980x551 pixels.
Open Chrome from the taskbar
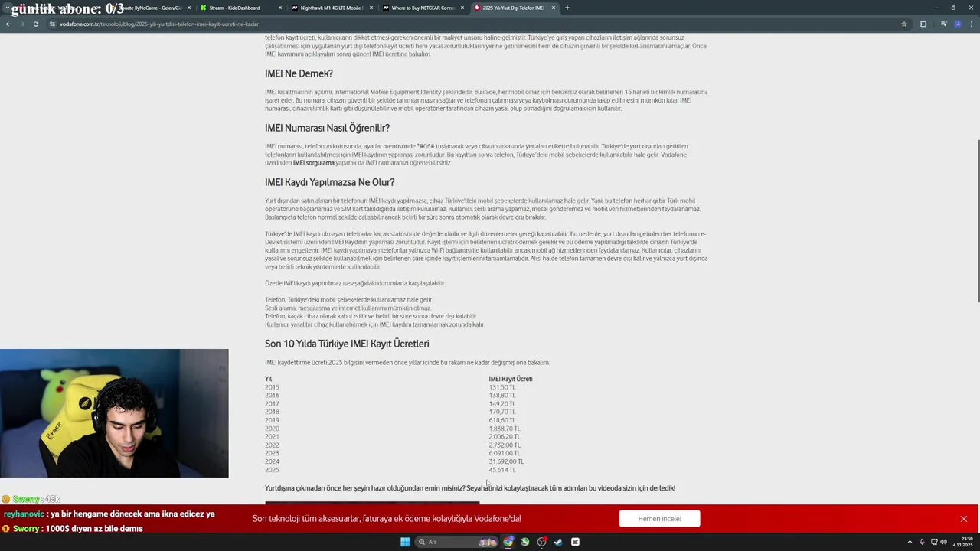(508, 542)
